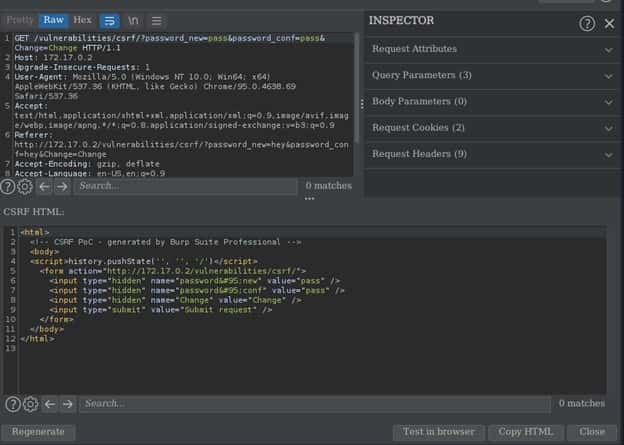This screenshot has width=624, height=445.
Task: Click the closing </form> tag line
Action: [x=57, y=320]
